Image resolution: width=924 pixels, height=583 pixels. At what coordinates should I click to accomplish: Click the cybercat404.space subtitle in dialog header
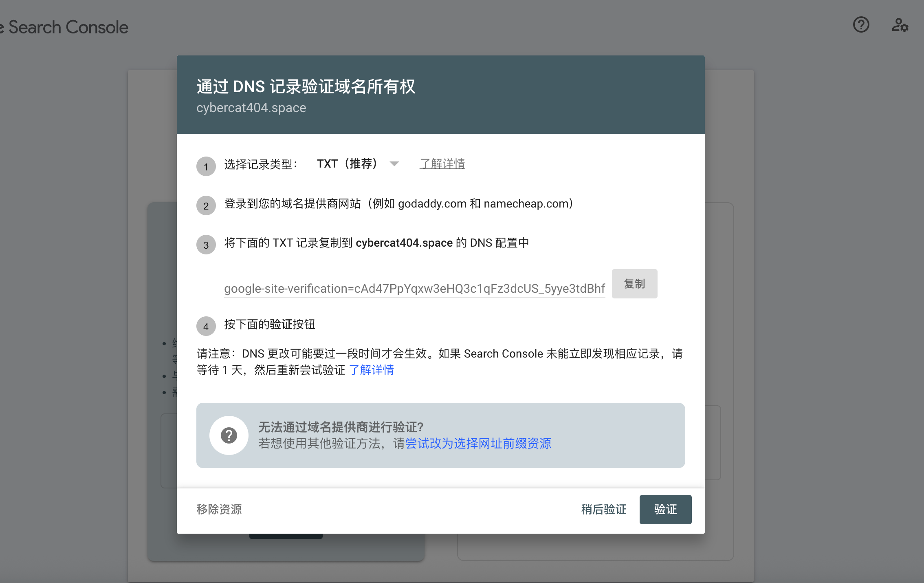251,108
